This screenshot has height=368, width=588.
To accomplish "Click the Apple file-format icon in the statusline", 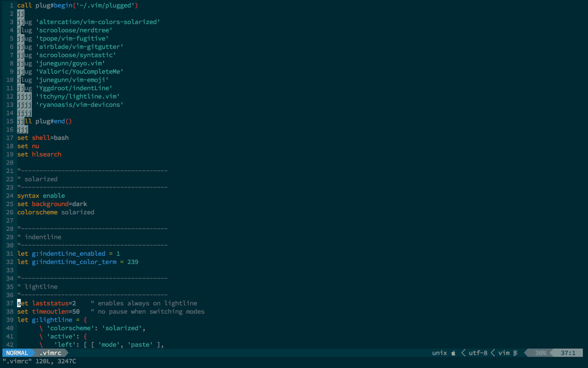I will pyautogui.click(x=453, y=353).
